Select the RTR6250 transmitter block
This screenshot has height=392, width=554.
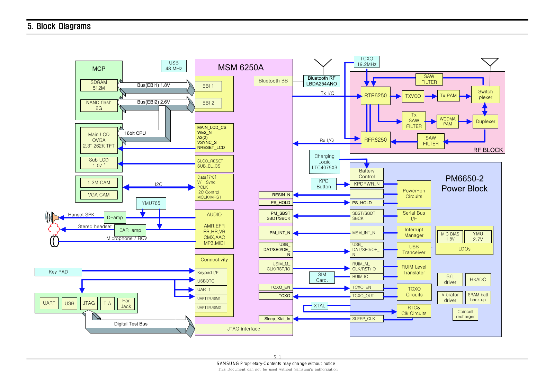point(376,96)
